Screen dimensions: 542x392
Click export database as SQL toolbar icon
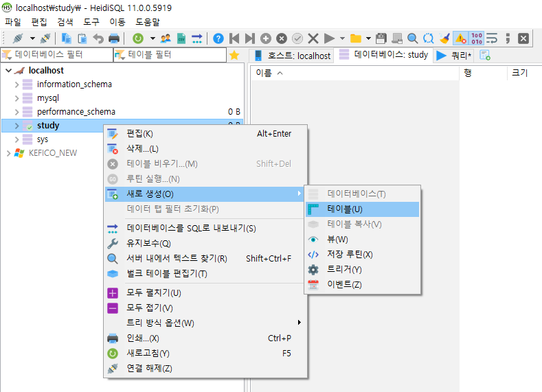197,38
